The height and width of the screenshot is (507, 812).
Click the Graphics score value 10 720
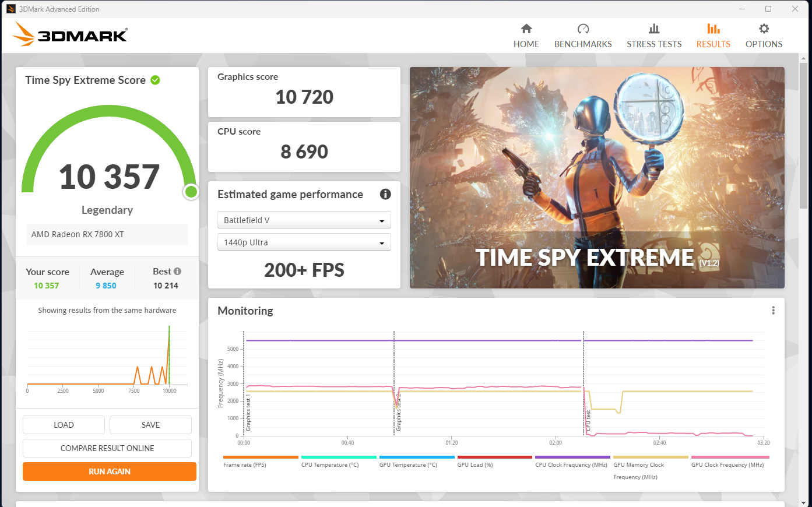[x=304, y=97]
